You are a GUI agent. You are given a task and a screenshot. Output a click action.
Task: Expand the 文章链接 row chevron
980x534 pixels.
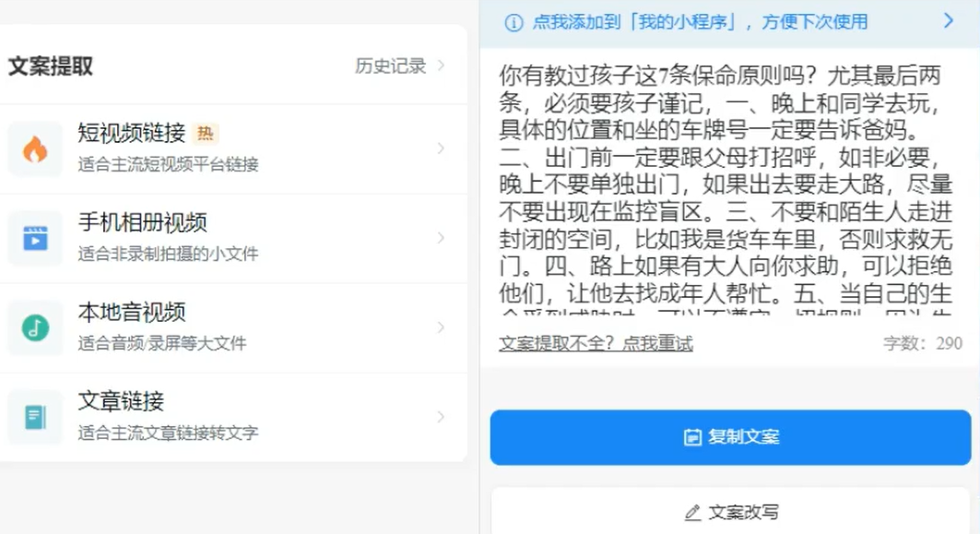click(x=441, y=417)
